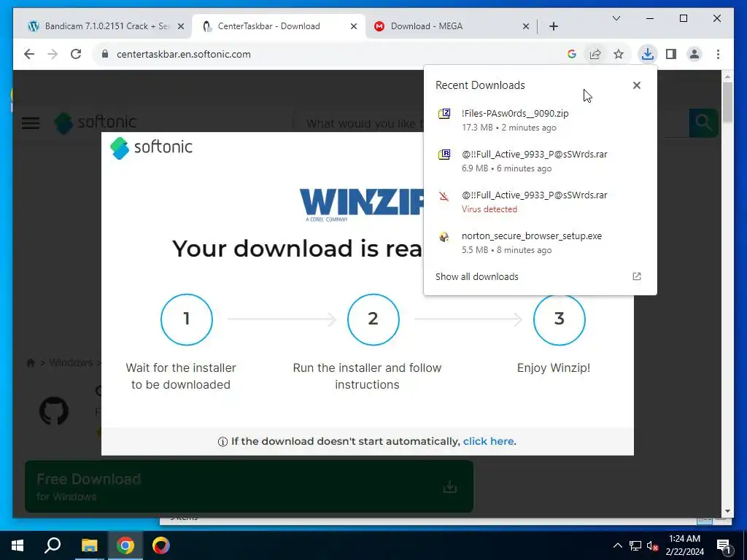Viewport: 747px width, 560px height.
Task: Click the browser Back arrow
Action: (x=29, y=54)
